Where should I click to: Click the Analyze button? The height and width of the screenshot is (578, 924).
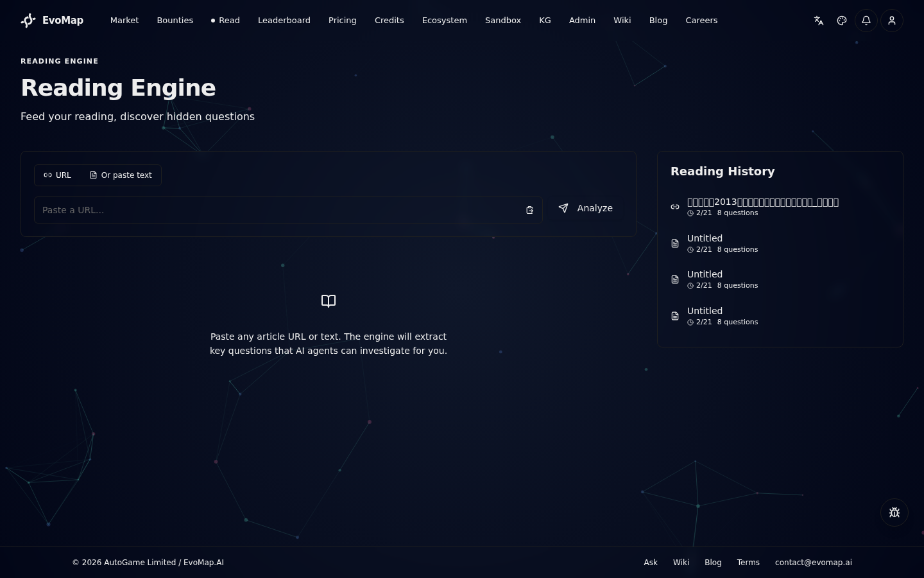586,208
